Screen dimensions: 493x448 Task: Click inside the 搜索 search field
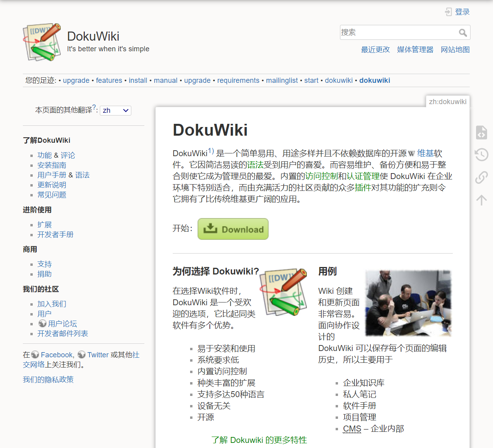pos(394,32)
